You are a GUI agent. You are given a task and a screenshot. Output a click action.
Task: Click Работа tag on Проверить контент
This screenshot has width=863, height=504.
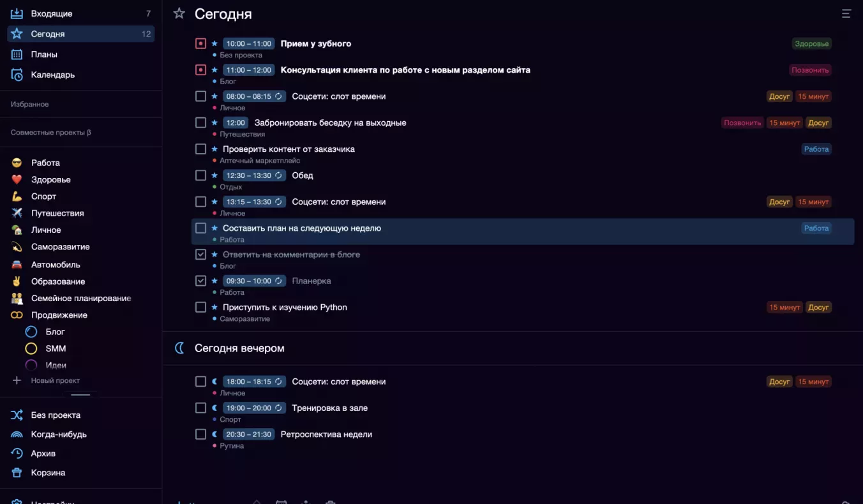point(816,149)
